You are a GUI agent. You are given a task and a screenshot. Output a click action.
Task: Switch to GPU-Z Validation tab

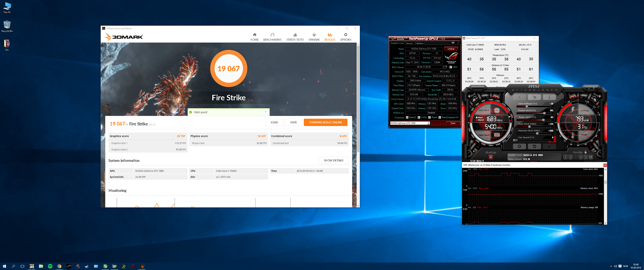tap(419, 43)
